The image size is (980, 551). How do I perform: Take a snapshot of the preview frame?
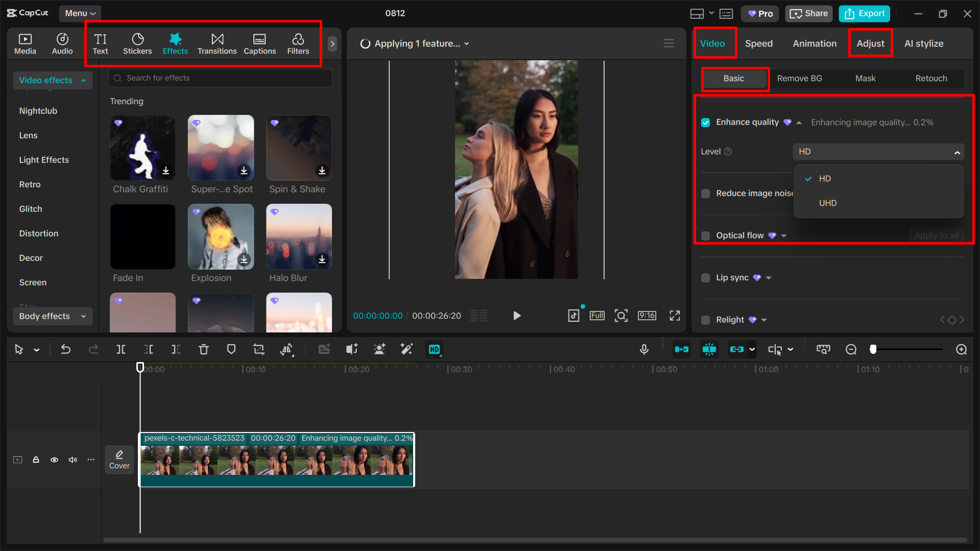click(621, 316)
